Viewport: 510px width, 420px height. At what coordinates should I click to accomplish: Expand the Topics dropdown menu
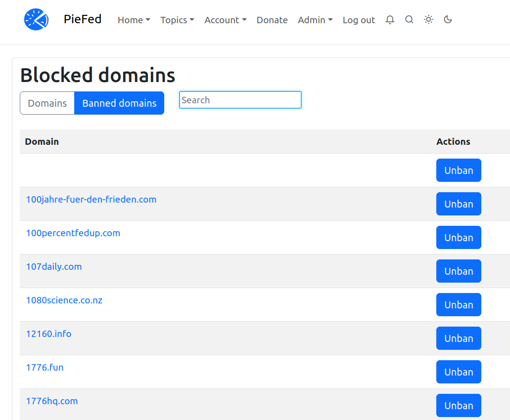tap(177, 20)
